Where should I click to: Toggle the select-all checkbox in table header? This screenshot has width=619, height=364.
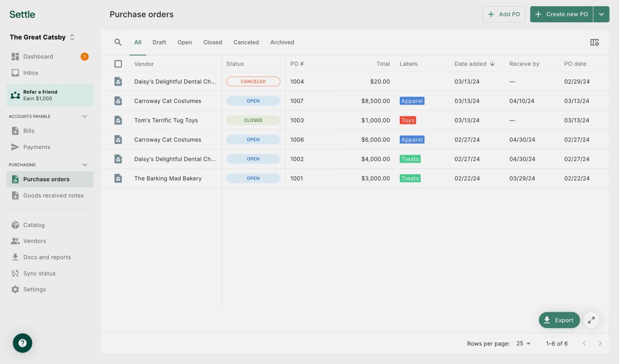click(118, 64)
